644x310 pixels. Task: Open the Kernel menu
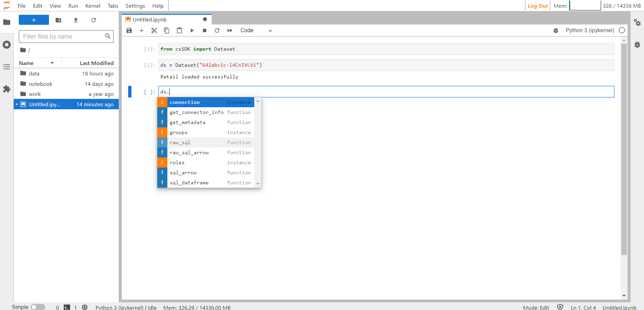tap(93, 6)
